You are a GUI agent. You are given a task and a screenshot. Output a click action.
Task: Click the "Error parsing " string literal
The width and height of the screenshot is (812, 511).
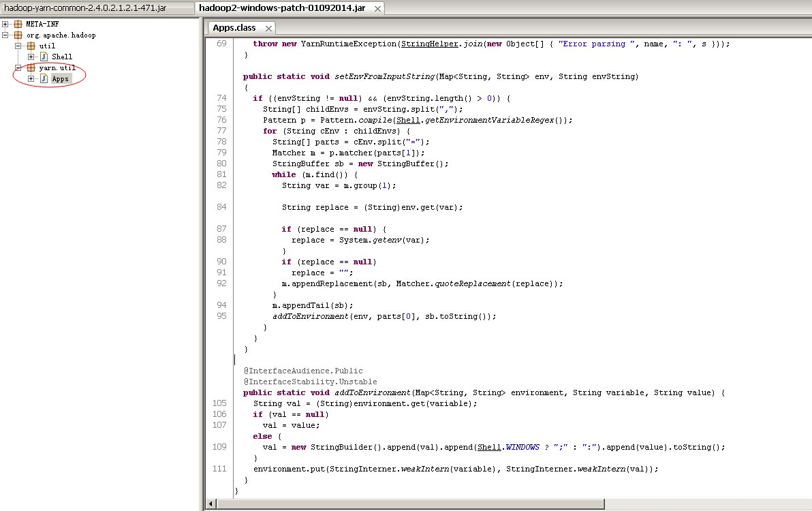tap(597, 44)
